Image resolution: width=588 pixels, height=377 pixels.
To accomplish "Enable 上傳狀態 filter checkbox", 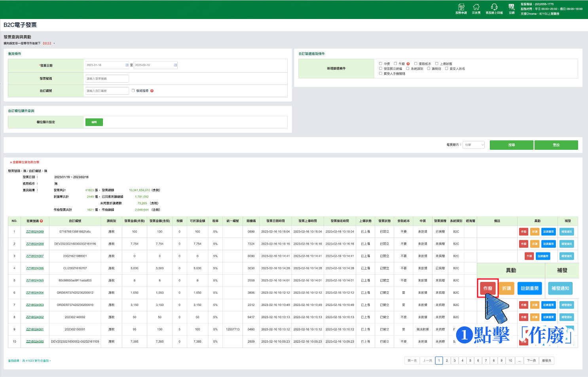I will pyautogui.click(x=437, y=64).
